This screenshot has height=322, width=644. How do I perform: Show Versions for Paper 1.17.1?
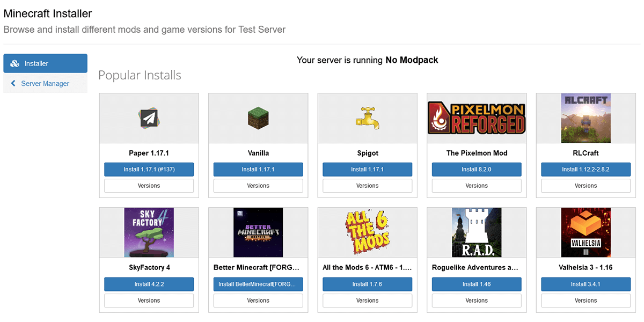149,186
